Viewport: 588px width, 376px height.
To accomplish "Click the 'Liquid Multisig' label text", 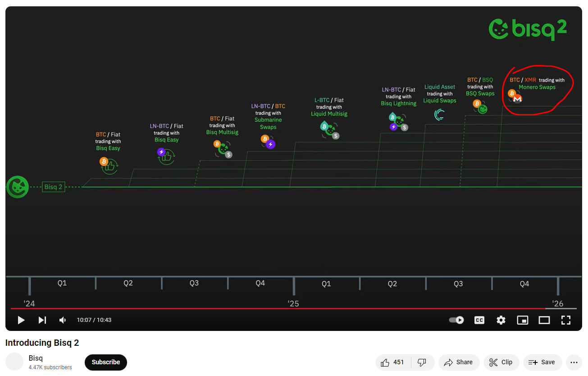I will pos(329,114).
